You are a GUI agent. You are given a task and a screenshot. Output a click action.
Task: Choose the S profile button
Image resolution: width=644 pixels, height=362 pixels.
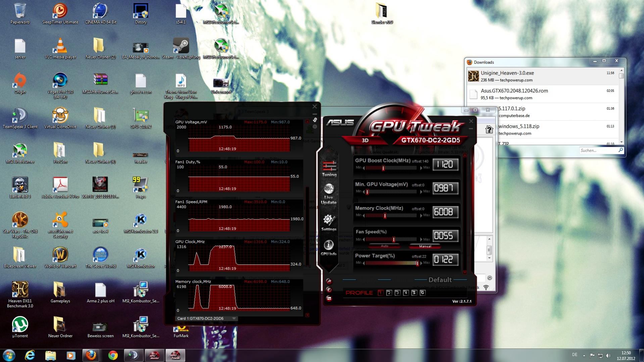click(414, 293)
